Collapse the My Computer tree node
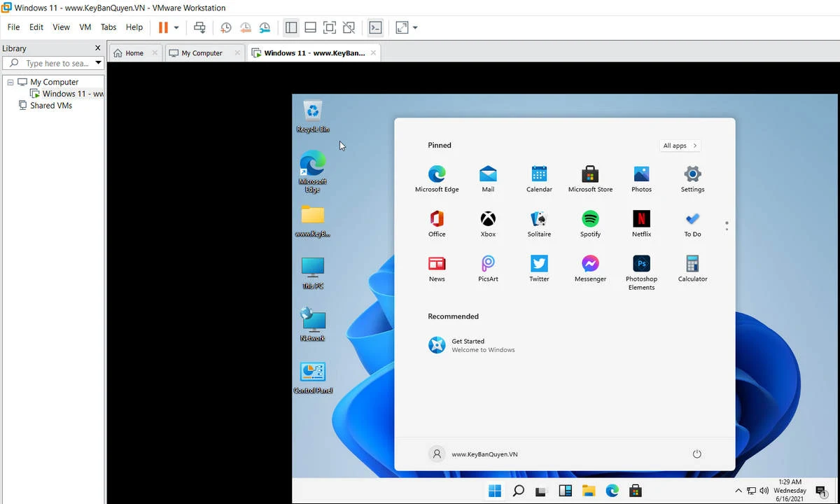Image resolution: width=840 pixels, height=504 pixels. point(10,82)
